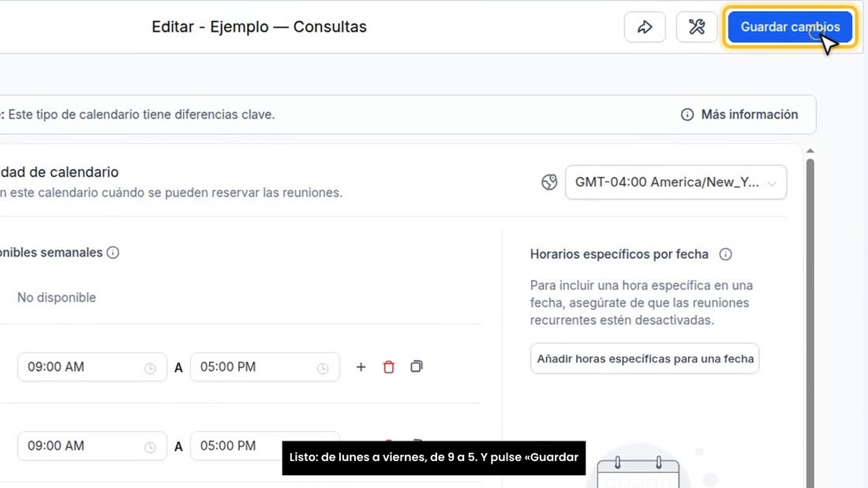868x488 pixels.
Task: Open the GMT-04:00 America/New_York timezone dropdown
Action: [676, 182]
